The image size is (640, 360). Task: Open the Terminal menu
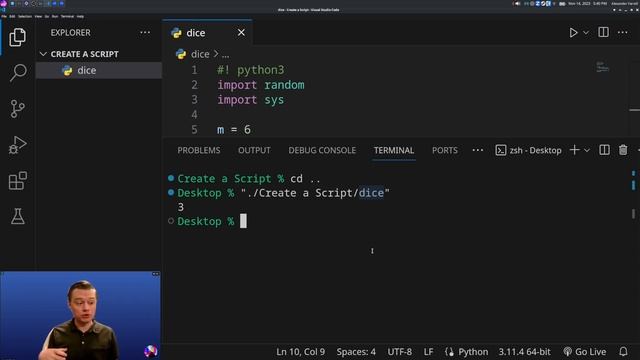pyautogui.click(x=67, y=16)
